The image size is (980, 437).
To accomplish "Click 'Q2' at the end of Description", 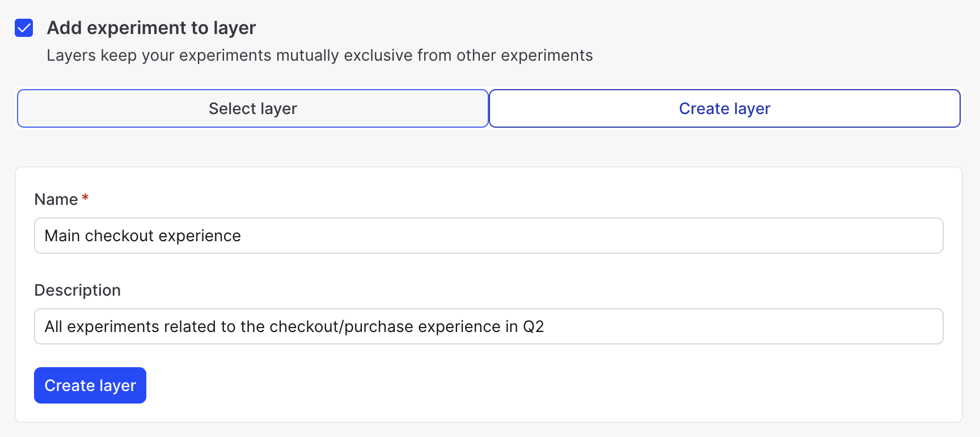I will pos(533,326).
